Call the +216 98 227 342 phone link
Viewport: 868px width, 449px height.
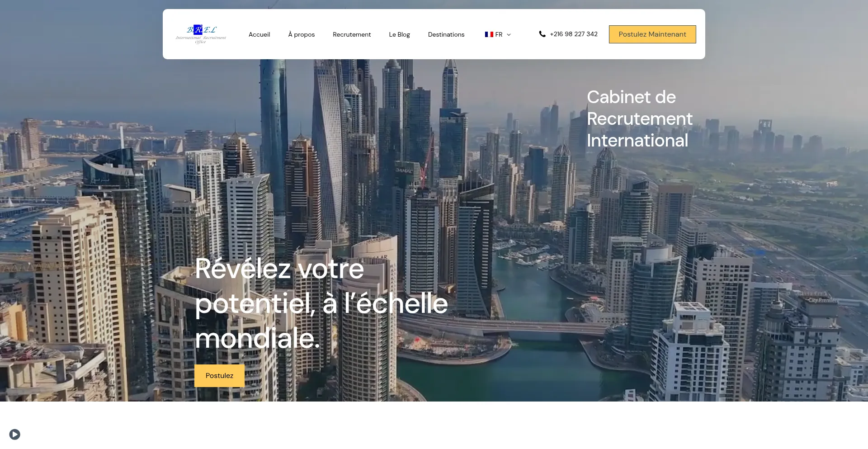pos(574,34)
